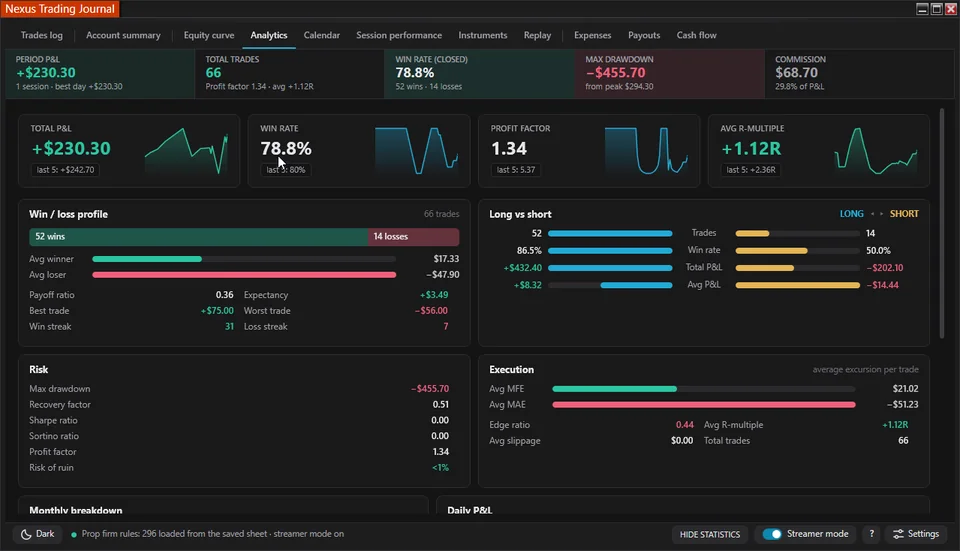Switch to the Equity curve tab

(x=209, y=35)
